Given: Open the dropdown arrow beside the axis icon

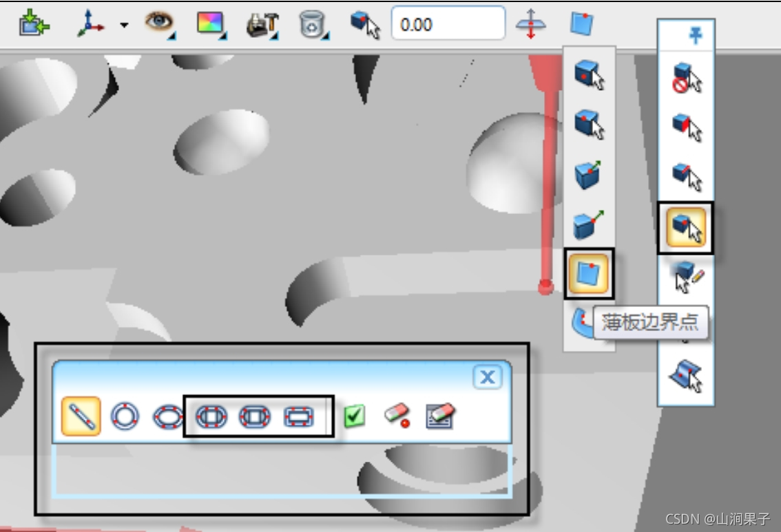Looking at the screenshot, I should 124,24.
